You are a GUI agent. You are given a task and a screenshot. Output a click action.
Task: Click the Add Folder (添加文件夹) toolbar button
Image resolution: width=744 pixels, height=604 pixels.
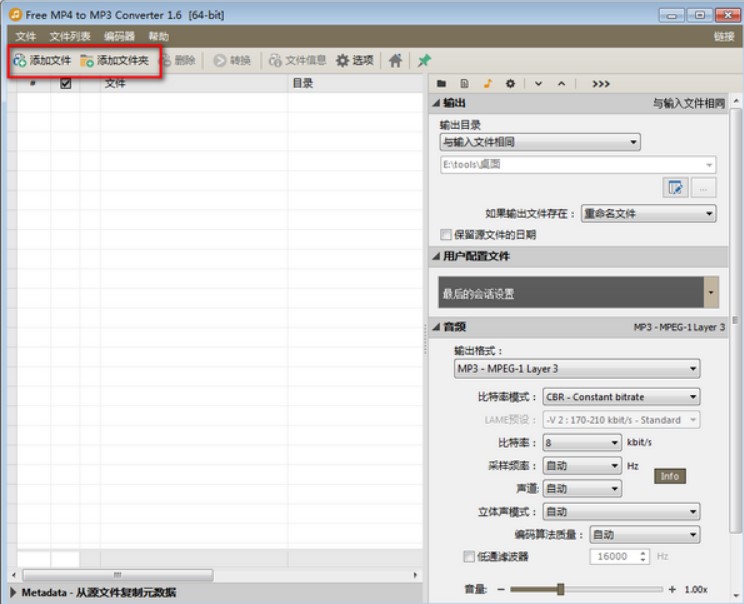114,61
